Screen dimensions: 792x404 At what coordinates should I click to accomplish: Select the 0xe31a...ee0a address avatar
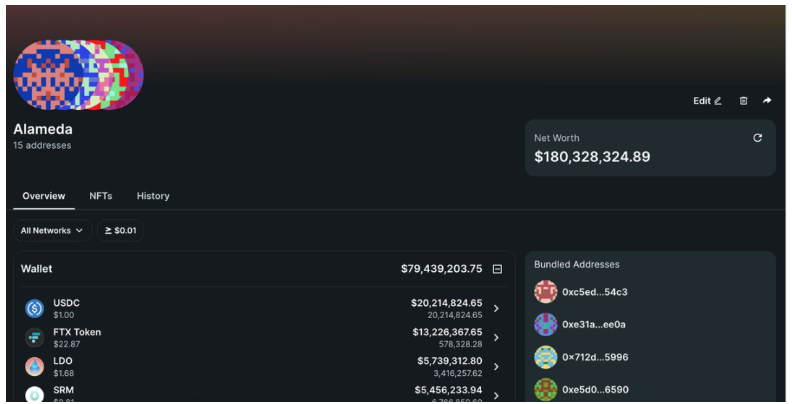[x=546, y=324]
